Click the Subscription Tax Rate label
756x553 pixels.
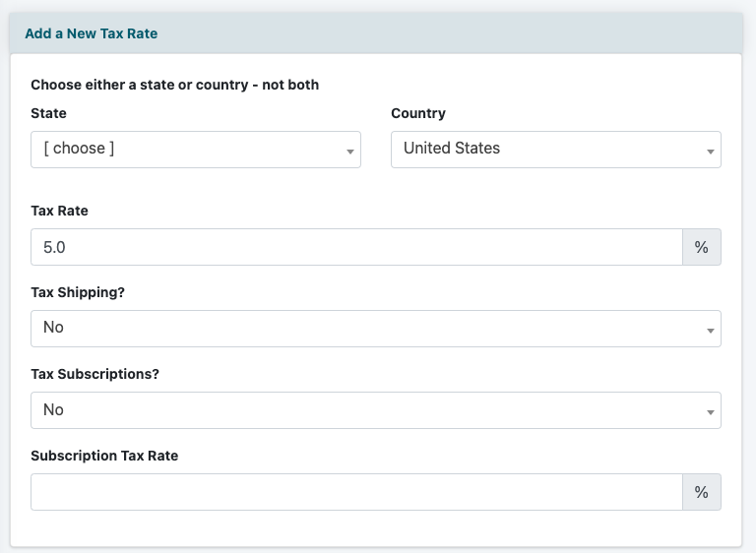(104, 456)
